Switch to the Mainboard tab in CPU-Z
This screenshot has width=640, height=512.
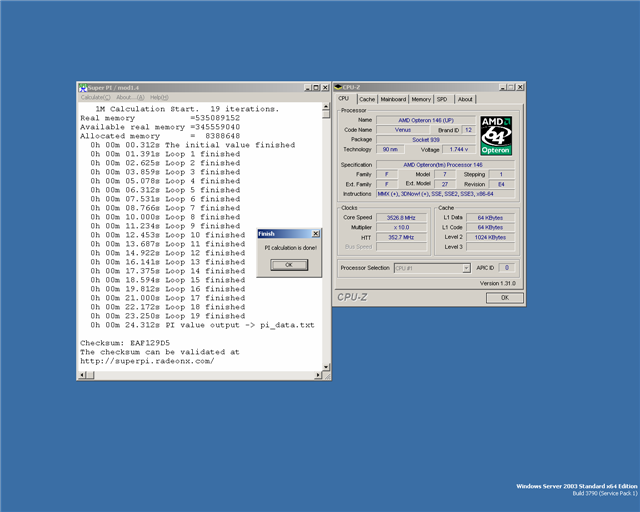(393, 99)
